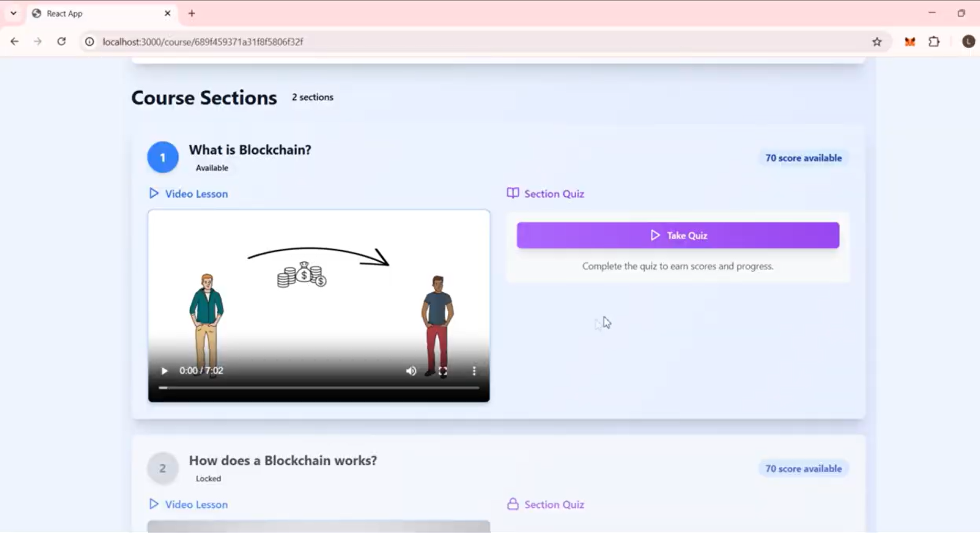Restore down the browser window
The height and width of the screenshot is (533, 980).
[961, 13]
